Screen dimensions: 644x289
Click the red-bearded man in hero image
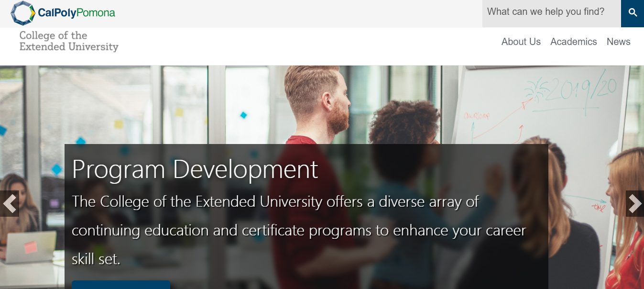pos(318,100)
